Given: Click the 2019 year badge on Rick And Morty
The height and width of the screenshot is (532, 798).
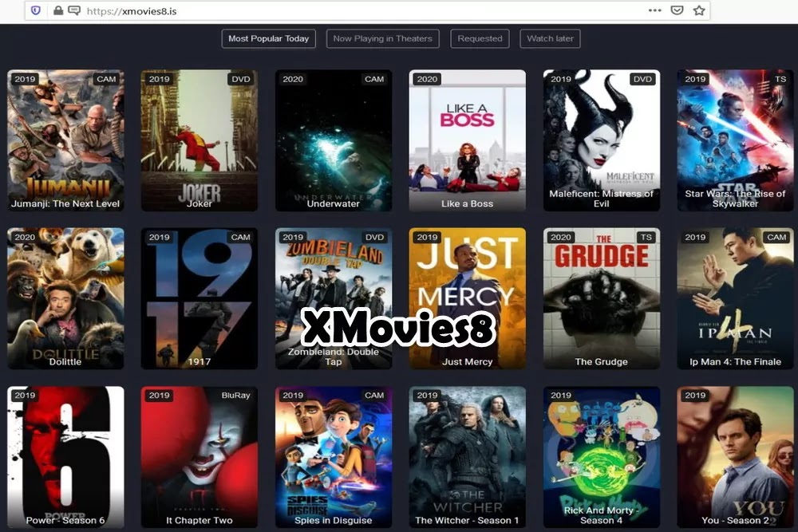Looking at the screenshot, I should pos(561,395).
